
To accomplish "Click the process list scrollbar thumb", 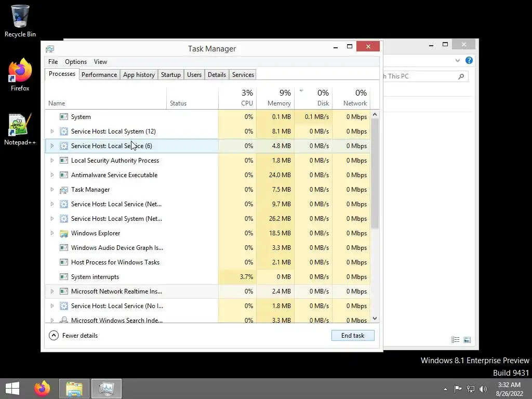I will pyautogui.click(x=375, y=173).
